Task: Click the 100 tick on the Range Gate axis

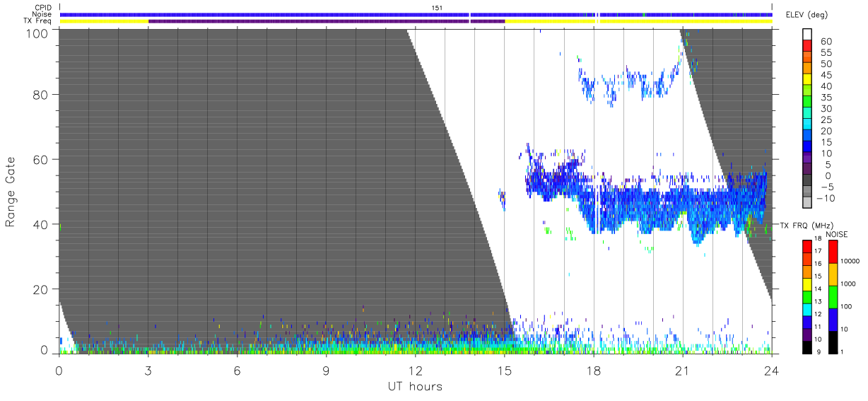Action: 39,33
